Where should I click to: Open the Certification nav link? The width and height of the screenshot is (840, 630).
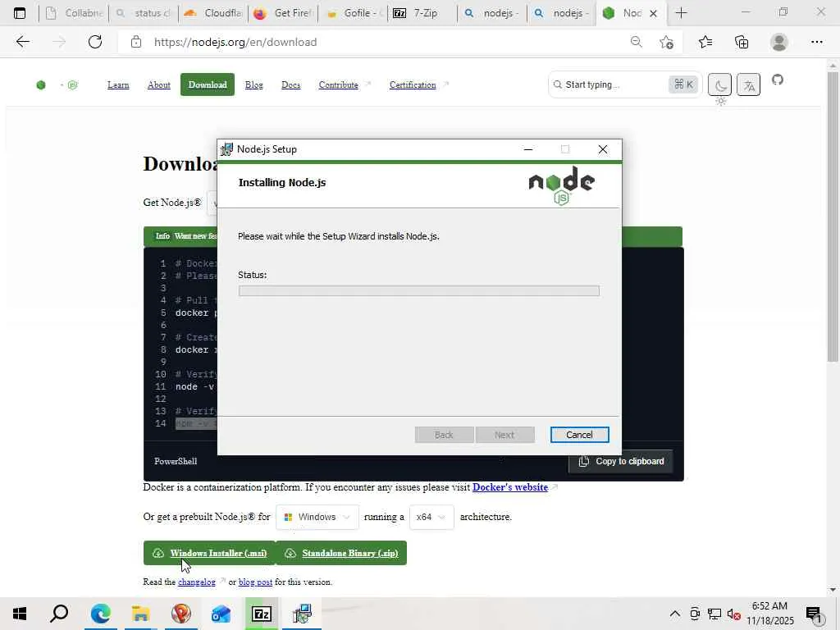tap(413, 84)
